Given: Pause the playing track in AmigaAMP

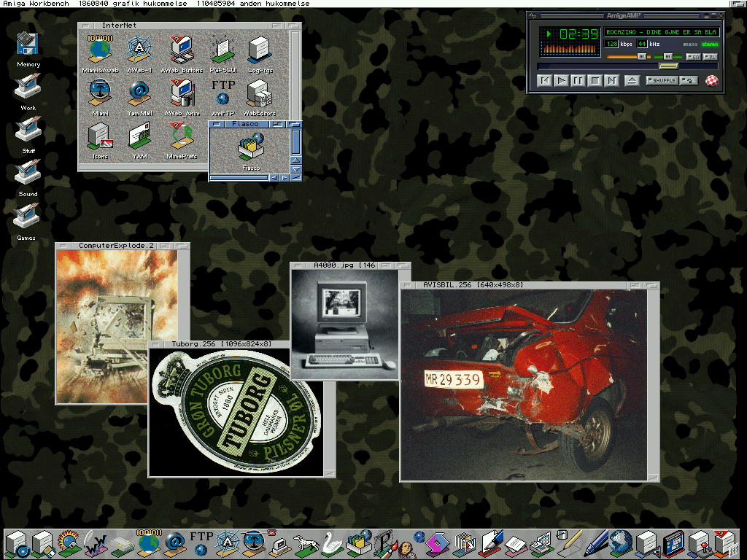Looking at the screenshot, I should (x=577, y=81).
